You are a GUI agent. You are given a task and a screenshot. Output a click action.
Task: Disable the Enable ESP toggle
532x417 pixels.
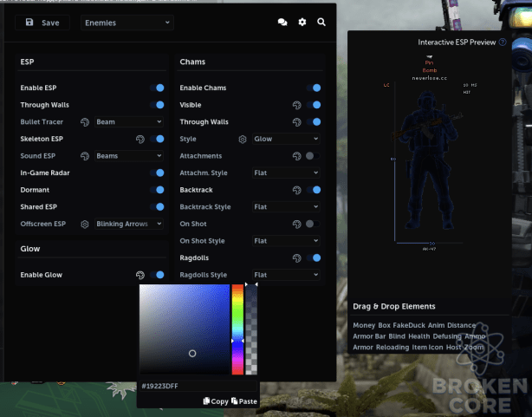157,88
